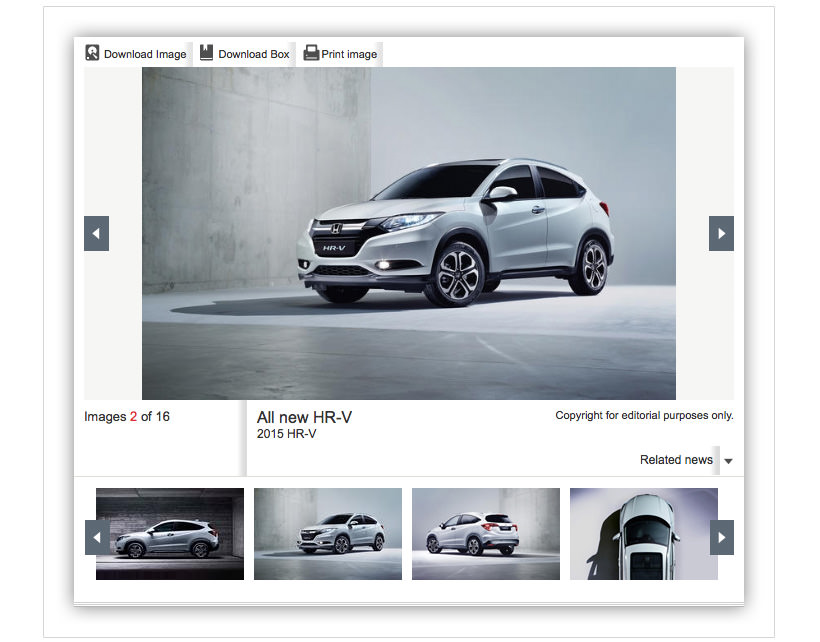Image resolution: width=820 pixels, height=642 pixels.
Task: Click the main HR-V photo
Action: tap(409, 233)
